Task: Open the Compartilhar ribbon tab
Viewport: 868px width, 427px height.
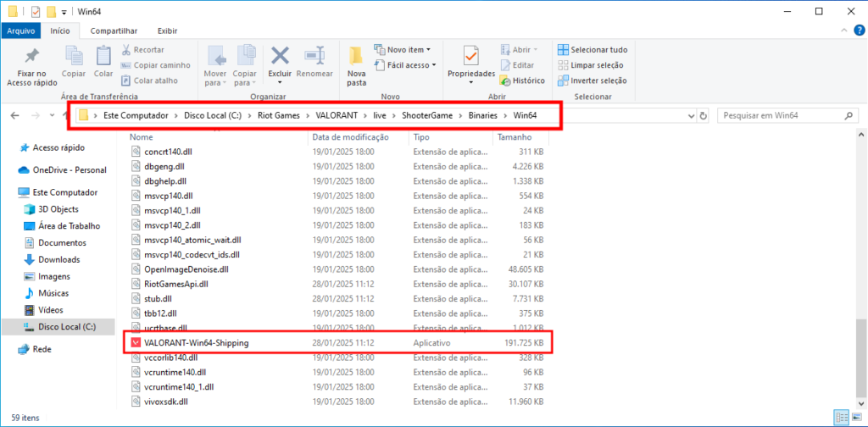Action: tap(114, 30)
